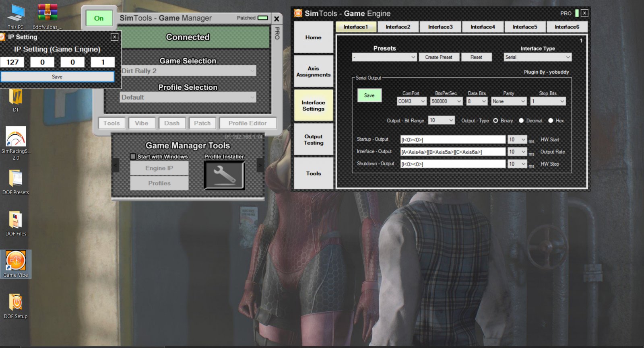Open Home section in Game Engine

[314, 37]
